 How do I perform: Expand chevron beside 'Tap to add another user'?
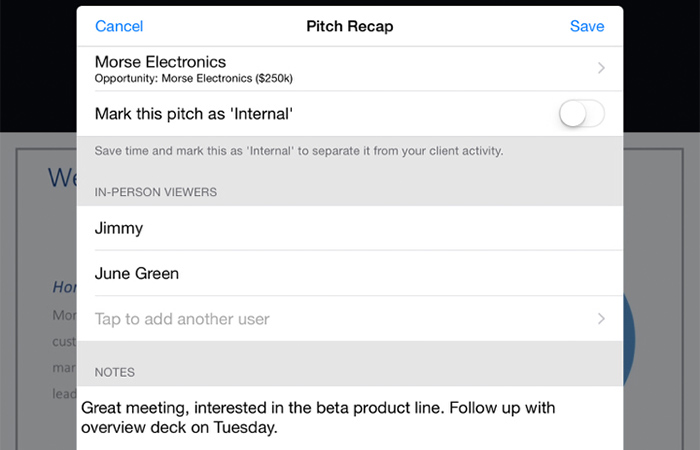point(601,319)
